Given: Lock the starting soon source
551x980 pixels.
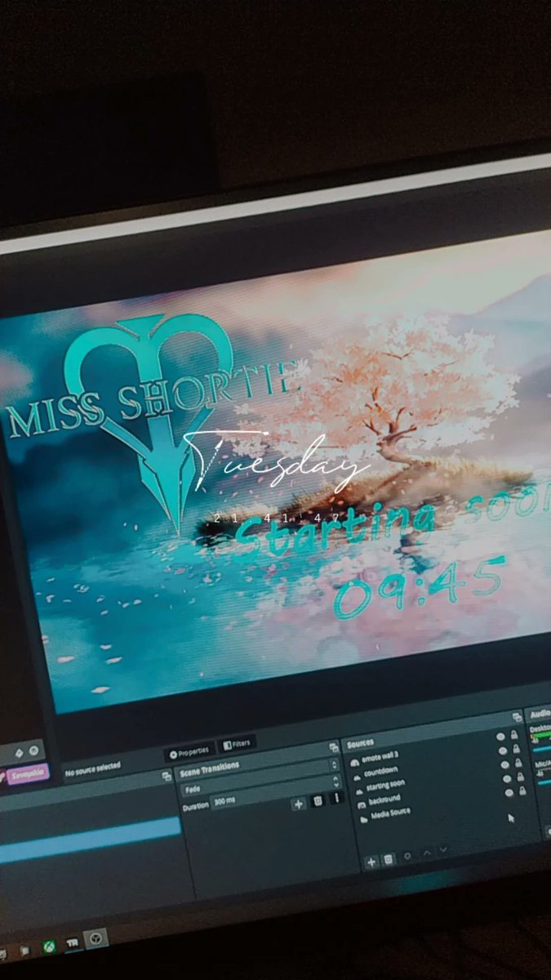Looking at the screenshot, I should [x=518, y=763].
